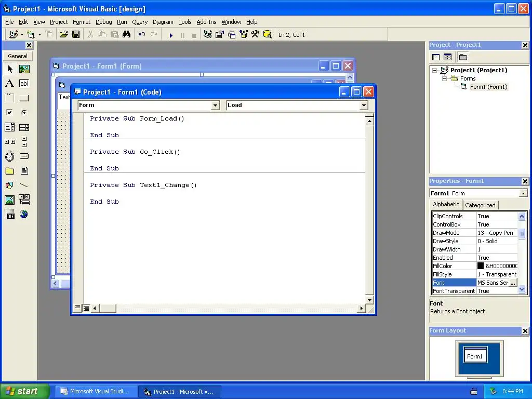The height and width of the screenshot is (399, 532).
Task: Select the Shape tool
Action: tap(10, 185)
